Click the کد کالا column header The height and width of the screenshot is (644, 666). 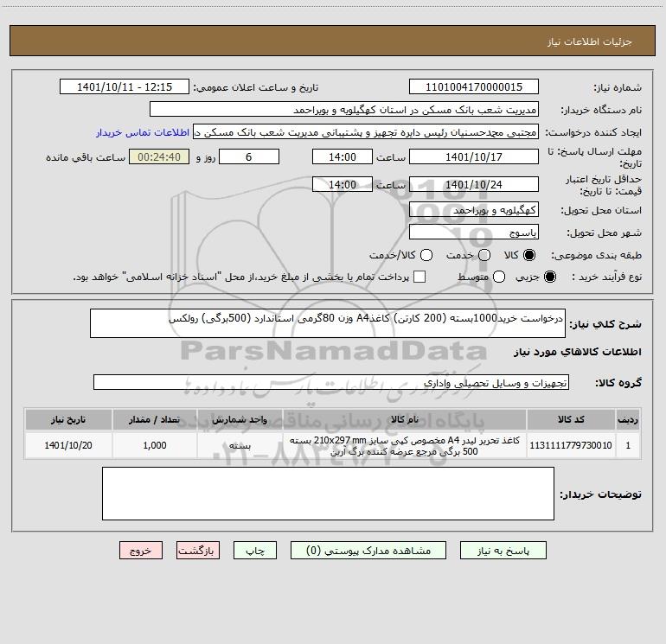571,419
